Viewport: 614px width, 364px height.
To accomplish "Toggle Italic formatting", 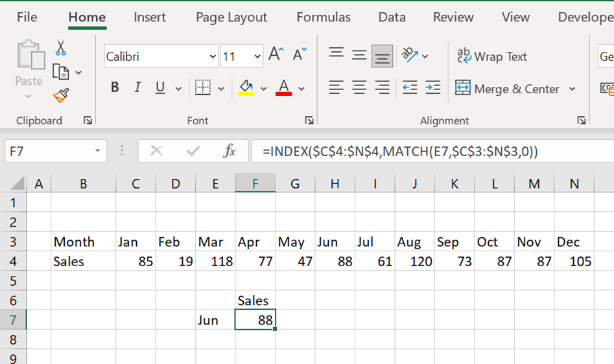I will 137,87.
